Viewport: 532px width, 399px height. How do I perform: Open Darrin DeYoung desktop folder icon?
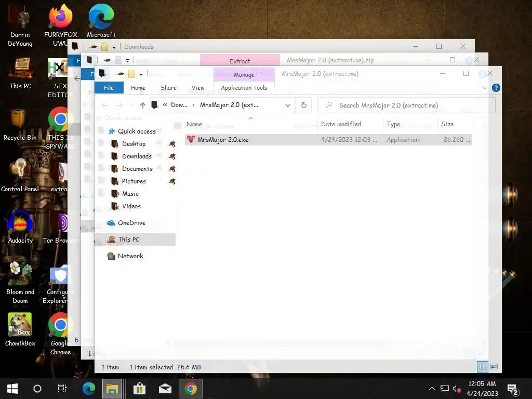(x=20, y=25)
